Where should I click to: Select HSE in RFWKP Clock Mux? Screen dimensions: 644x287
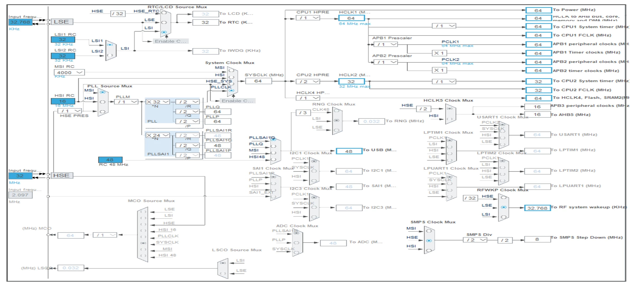(503, 197)
